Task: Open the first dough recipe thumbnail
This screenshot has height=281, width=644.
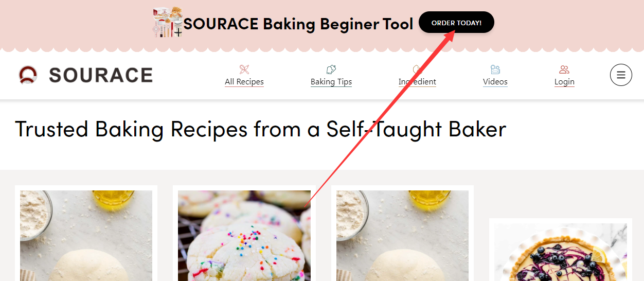Action: tap(86, 236)
